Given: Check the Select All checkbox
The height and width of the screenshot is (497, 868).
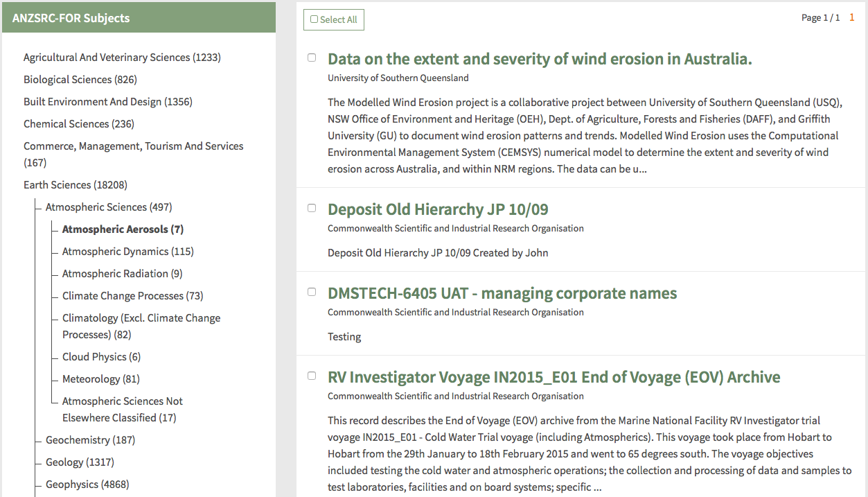Looking at the screenshot, I should (315, 19).
